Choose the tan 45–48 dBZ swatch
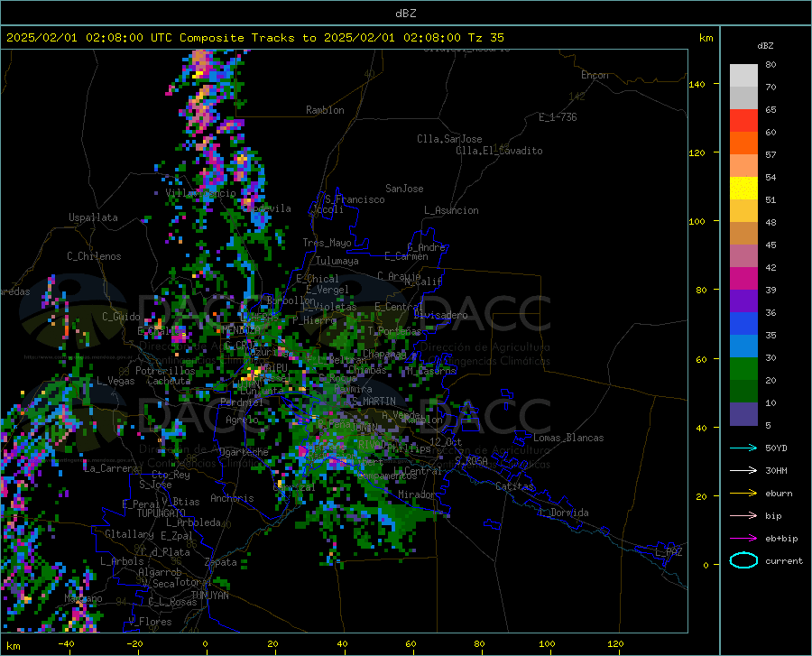812x656 pixels. coord(743,234)
